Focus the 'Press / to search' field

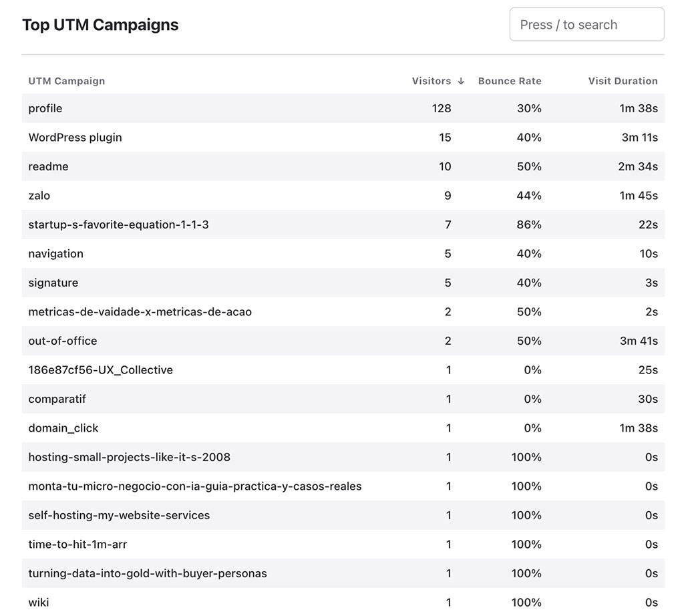pos(586,25)
